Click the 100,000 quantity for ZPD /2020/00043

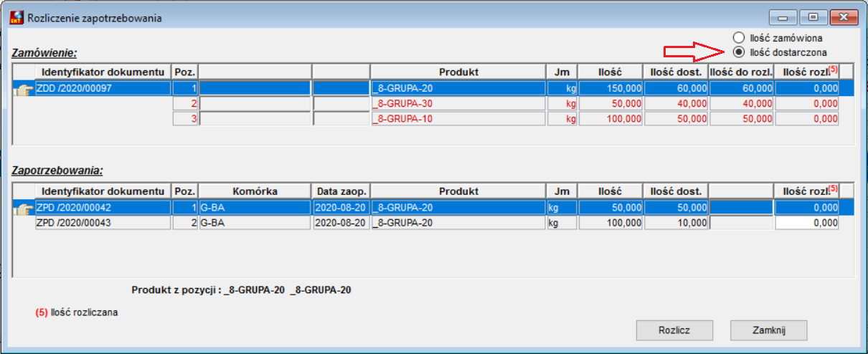click(610, 223)
